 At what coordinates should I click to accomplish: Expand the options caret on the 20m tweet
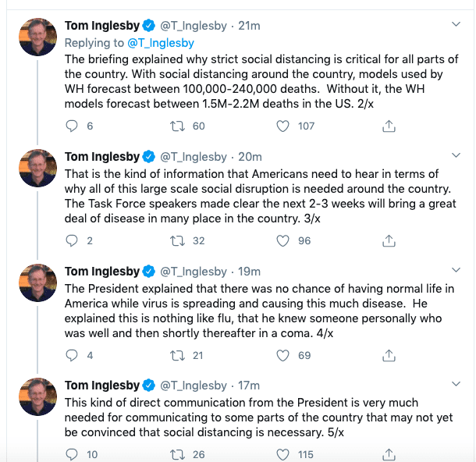[456, 157]
